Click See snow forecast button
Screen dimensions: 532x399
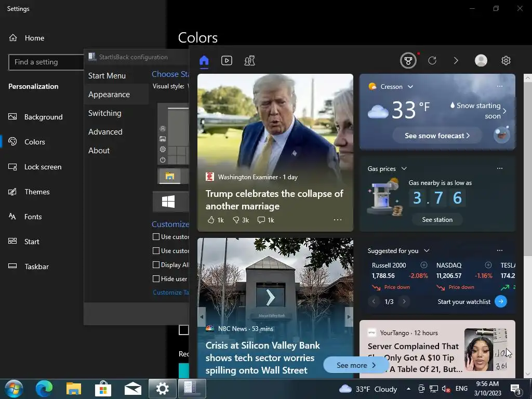[x=437, y=136]
